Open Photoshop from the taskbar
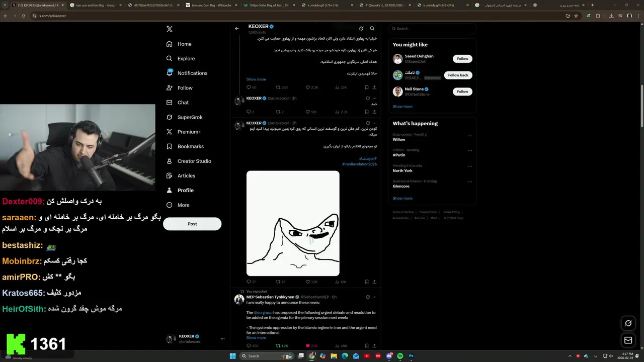 point(411,356)
